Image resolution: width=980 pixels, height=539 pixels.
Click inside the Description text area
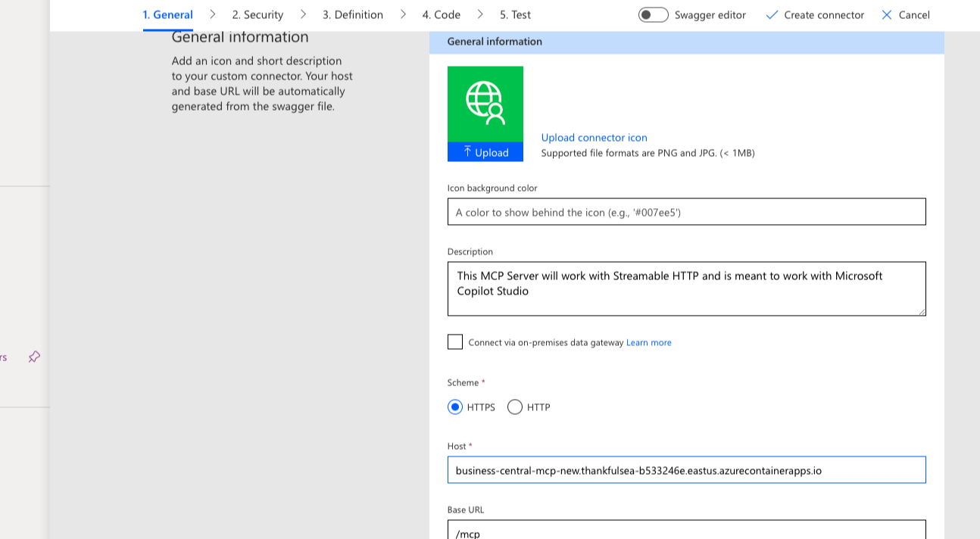686,288
